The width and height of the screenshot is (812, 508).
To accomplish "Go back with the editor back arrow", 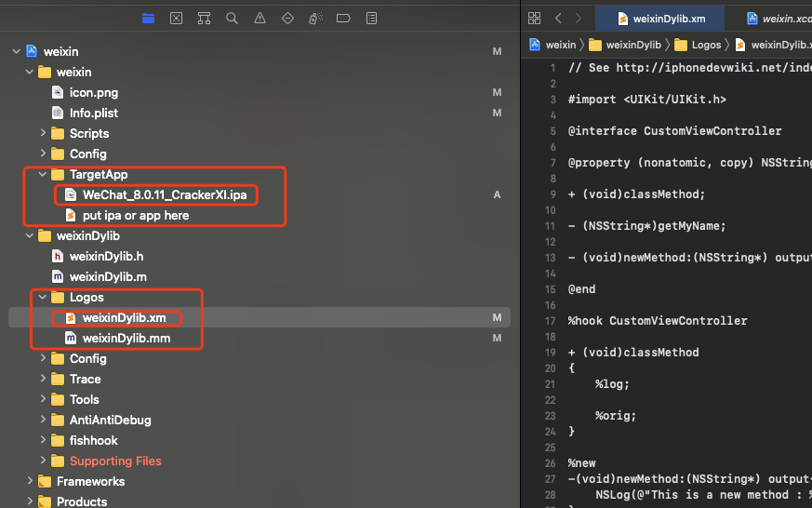I will point(558,18).
